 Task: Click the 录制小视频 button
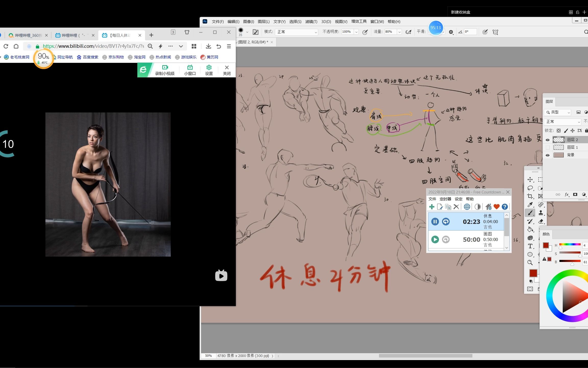(x=165, y=70)
